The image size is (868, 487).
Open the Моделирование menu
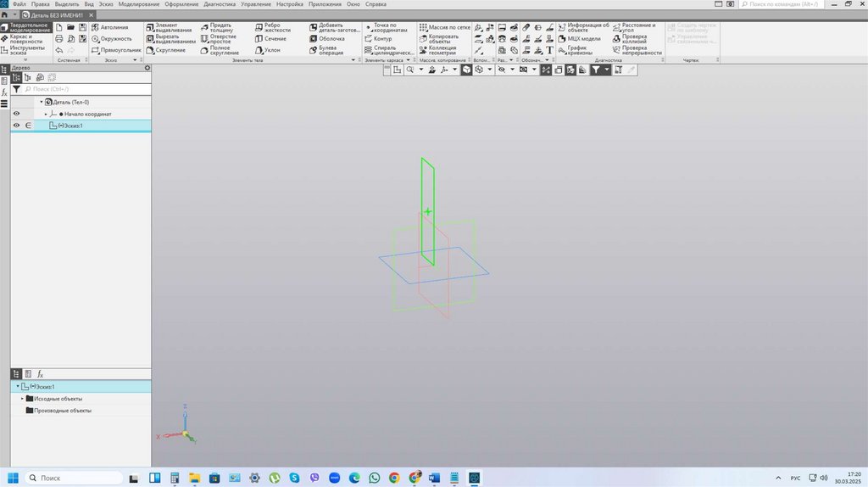(x=139, y=4)
